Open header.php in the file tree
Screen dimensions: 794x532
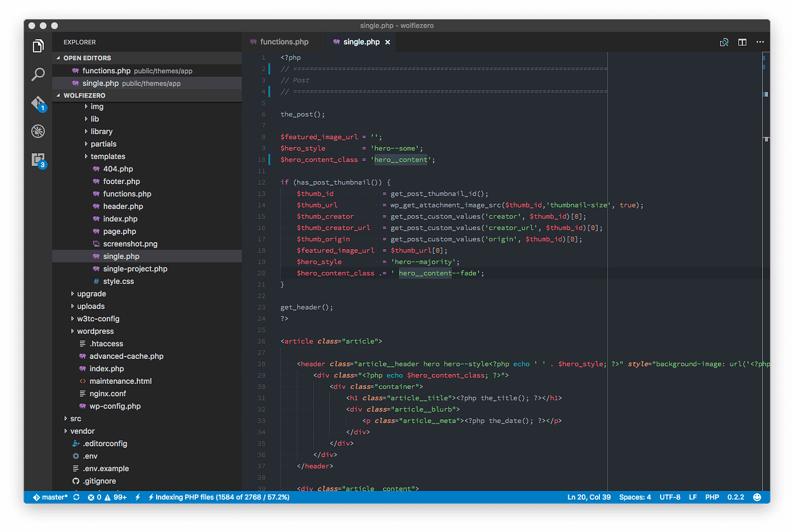147,206
